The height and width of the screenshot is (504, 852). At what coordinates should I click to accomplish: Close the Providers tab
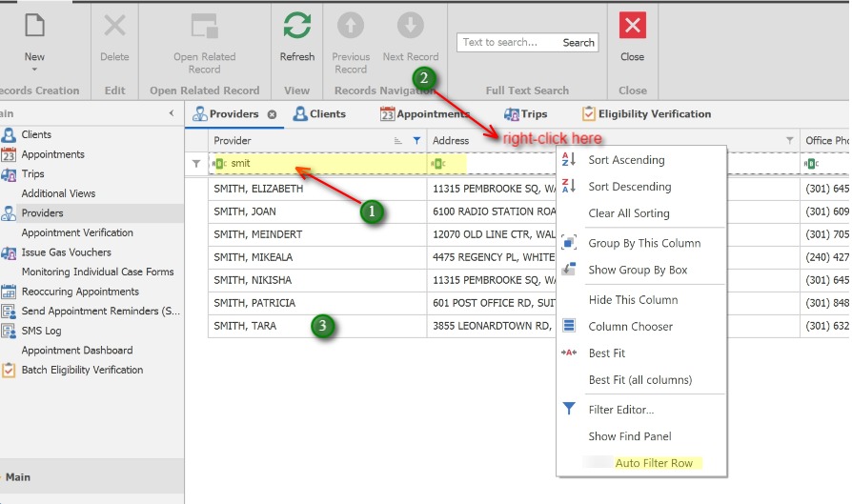(272, 114)
